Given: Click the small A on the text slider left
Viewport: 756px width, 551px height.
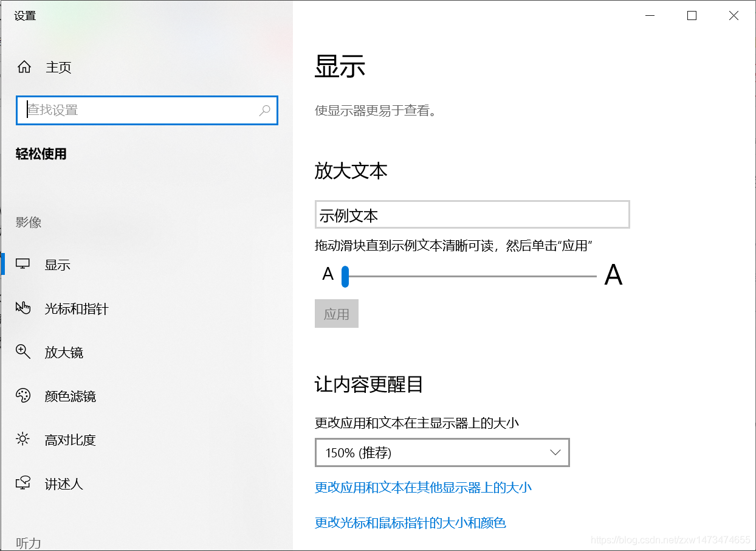Looking at the screenshot, I should 328,274.
